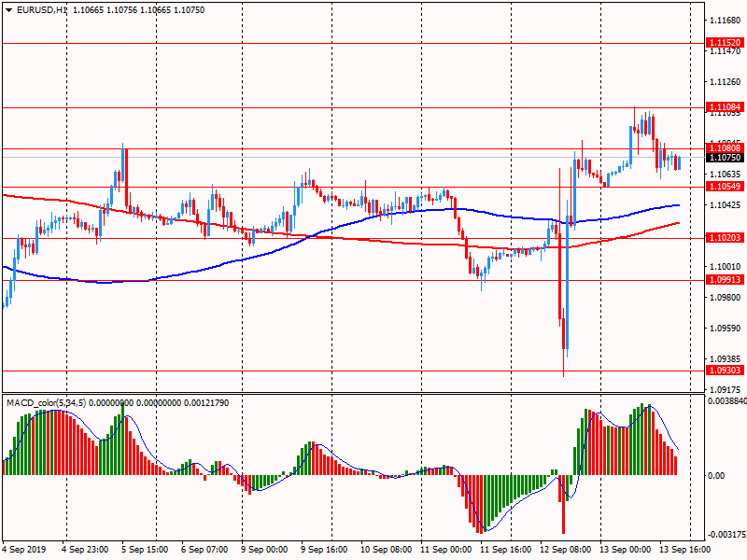Click the 13 Sep 16:00 time label
The height and width of the screenshot is (560, 747).
[x=685, y=550]
